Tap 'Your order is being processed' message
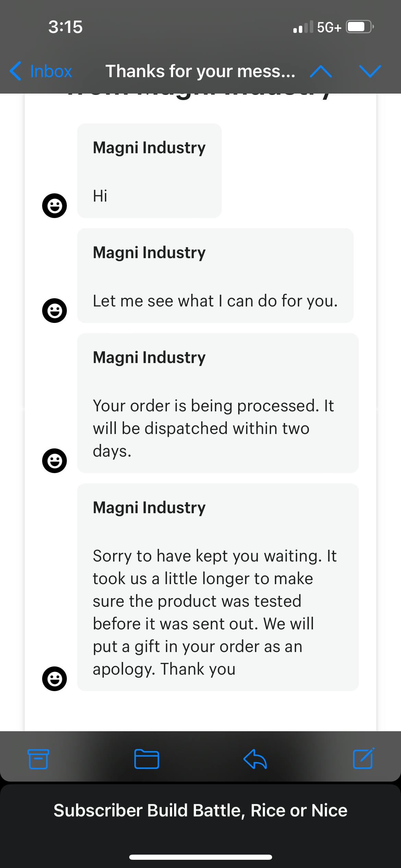This screenshot has height=868, width=401. tap(218, 403)
